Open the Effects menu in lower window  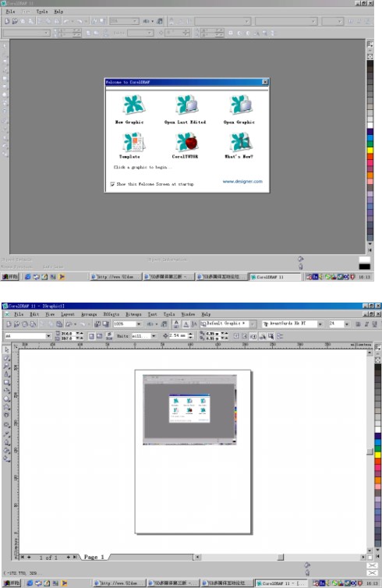111,314
